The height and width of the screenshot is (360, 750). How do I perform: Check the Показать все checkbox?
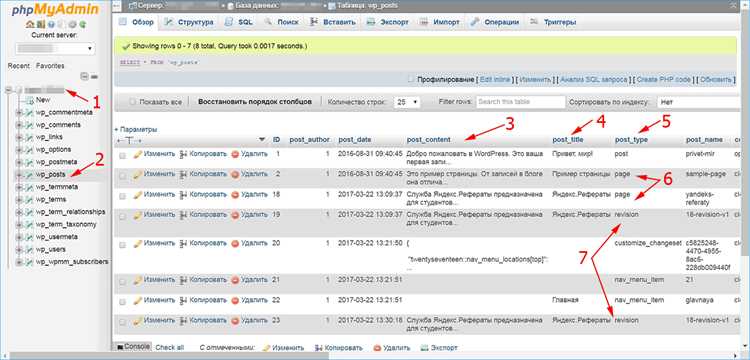[x=133, y=102]
